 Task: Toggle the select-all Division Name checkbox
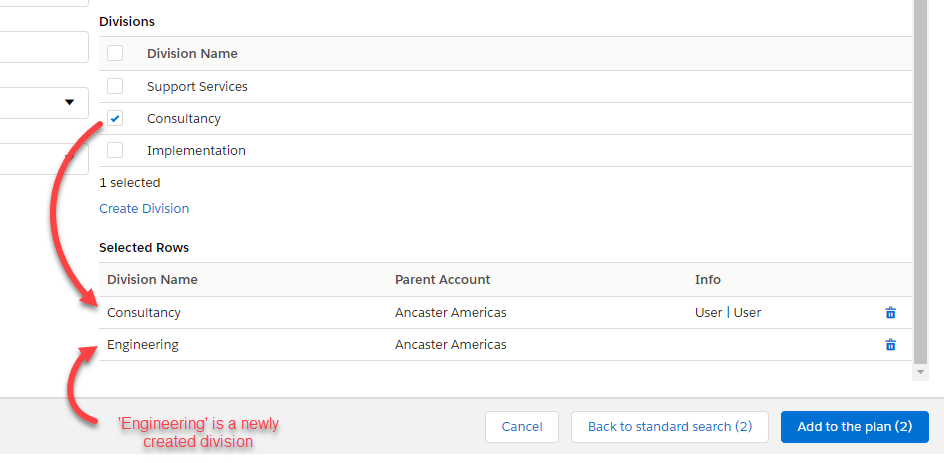pyautogui.click(x=115, y=53)
